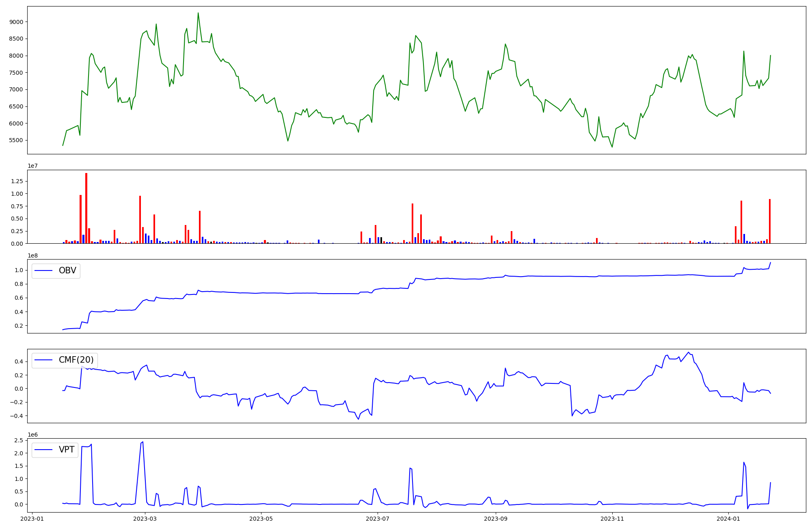Image resolution: width=812 pixels, height=528 pixels.
Task: Click the 8000 price axis label
Action: point(16,56)
